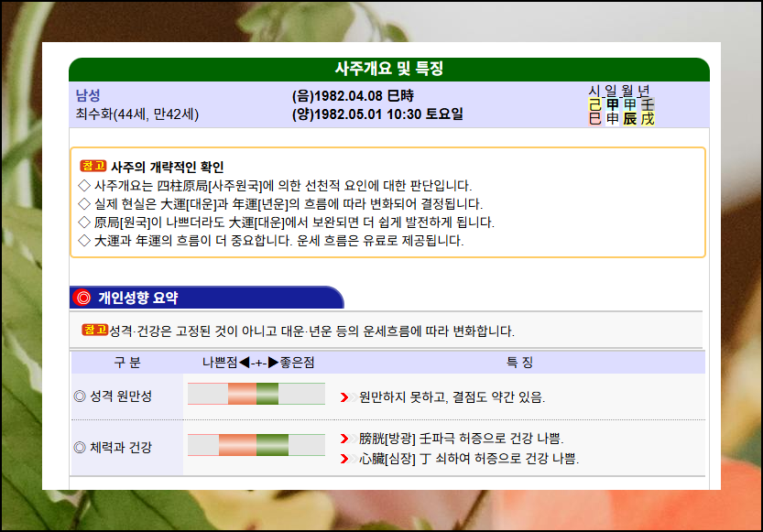763x532 pixels.
Task: Click the 체력과 건강 rating bar
Action: click(256, 445)
